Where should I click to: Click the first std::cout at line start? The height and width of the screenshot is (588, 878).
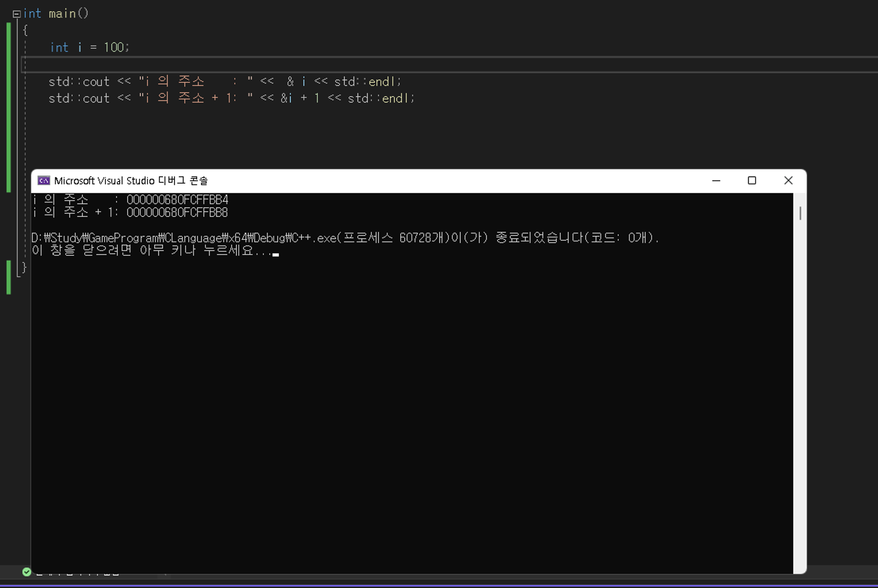(x=79, y=82)
